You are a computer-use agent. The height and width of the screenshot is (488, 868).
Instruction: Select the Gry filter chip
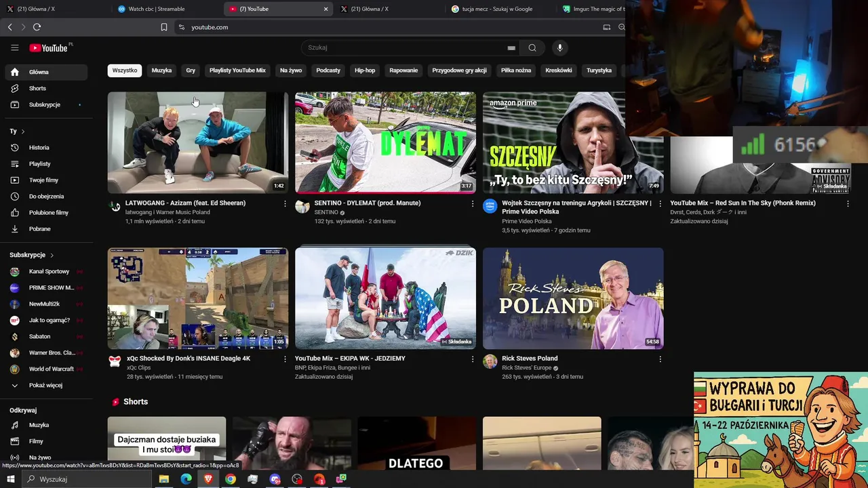[x=191, y=70]
